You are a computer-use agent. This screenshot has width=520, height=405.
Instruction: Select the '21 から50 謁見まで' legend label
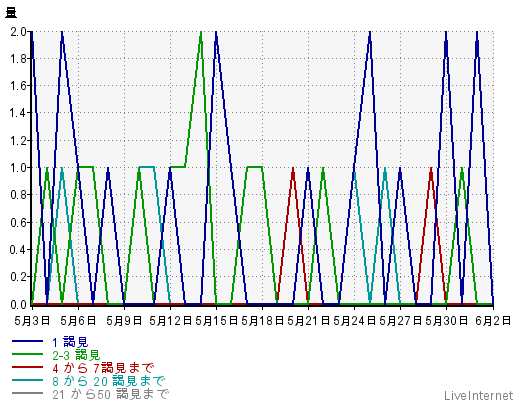click(111, 394)
